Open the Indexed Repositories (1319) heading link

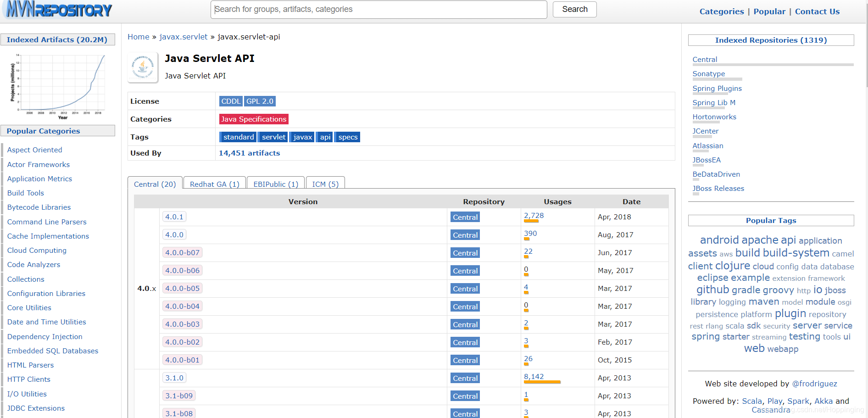[x=771, y=40]
